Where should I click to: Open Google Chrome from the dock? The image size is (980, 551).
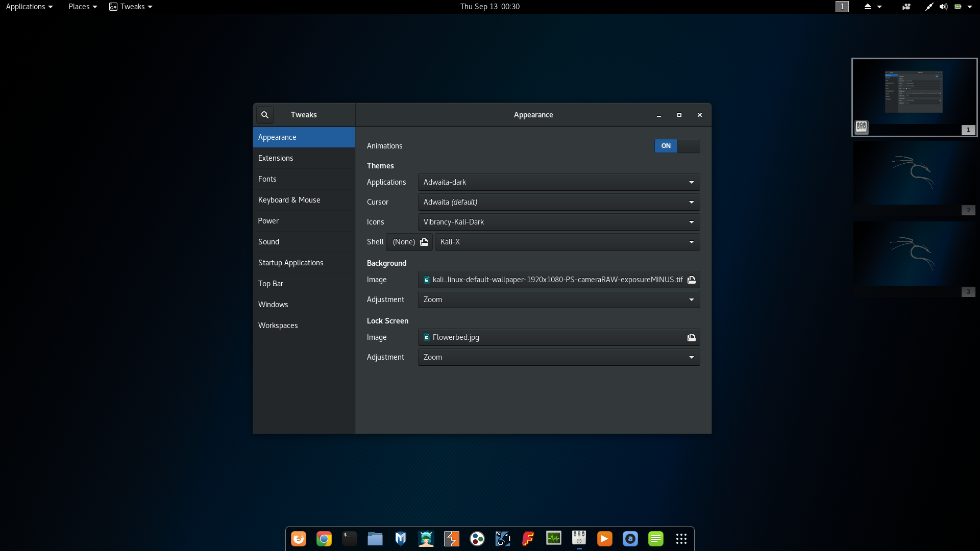click(324, 539)
